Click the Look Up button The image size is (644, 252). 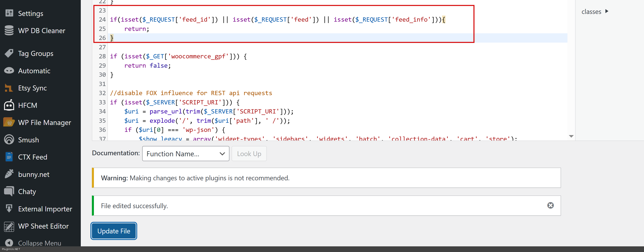coord(249,154)
